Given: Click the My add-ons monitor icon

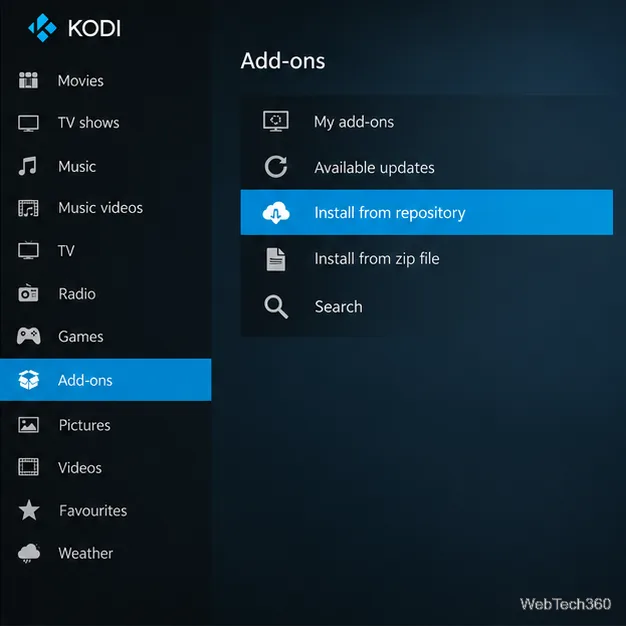Looking at the screenshot, I should pos(276,121).
